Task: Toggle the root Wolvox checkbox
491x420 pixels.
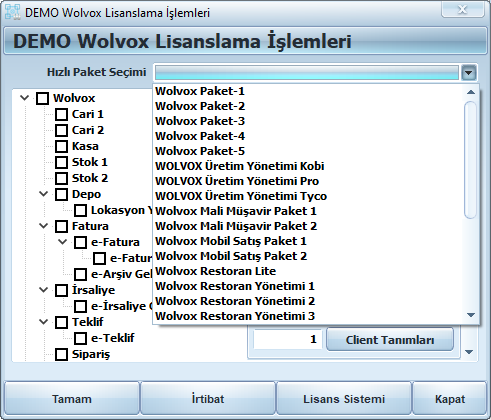Action: 42,98
